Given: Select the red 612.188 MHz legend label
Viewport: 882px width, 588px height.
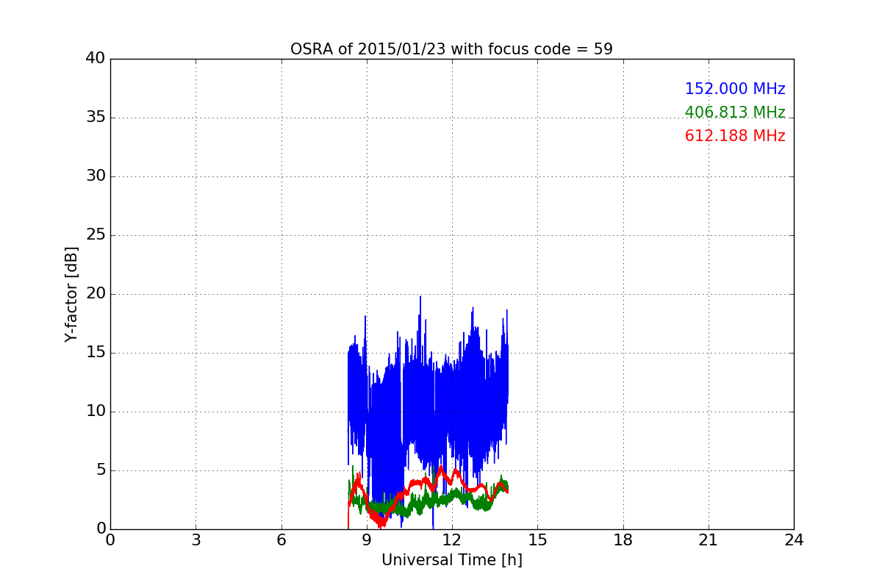Looking at the screenshot, I should [735, 136].
